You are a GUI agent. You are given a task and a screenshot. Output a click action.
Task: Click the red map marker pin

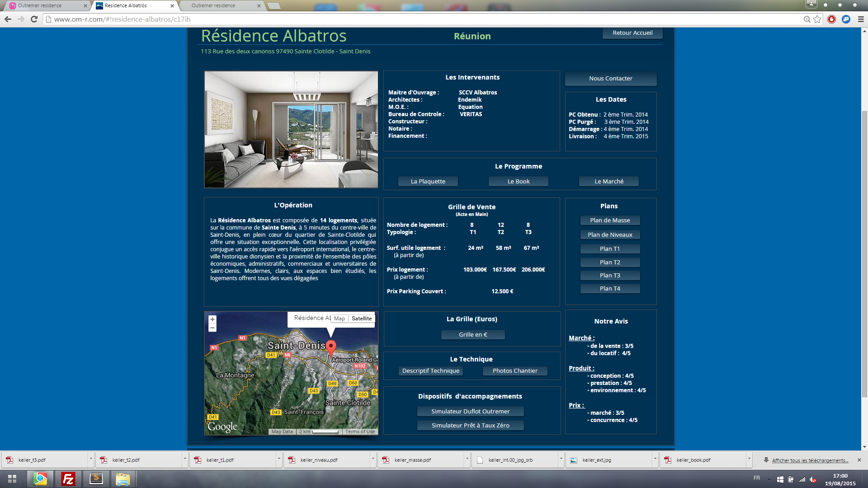(x=331, y=348)
